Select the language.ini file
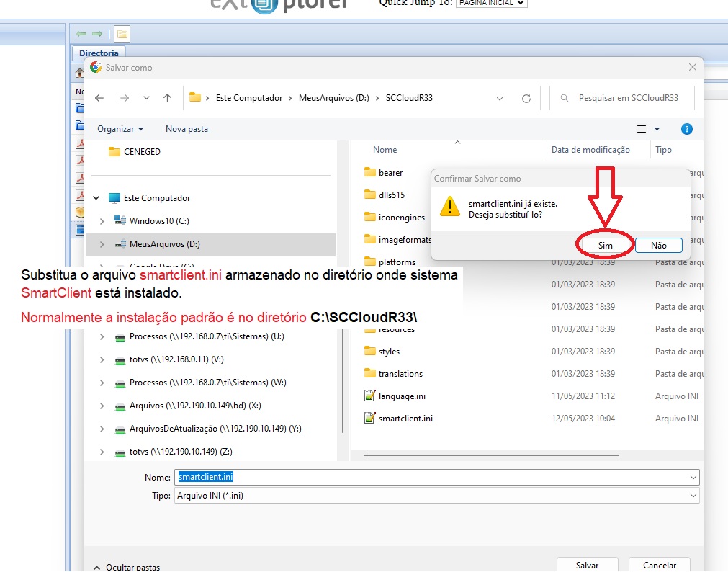 coord(401,396)
